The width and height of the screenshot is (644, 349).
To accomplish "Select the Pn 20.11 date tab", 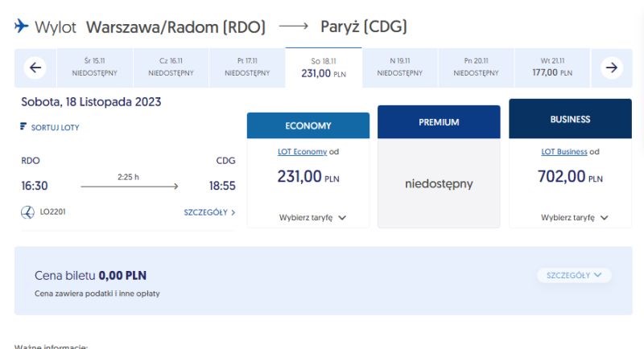I will click(476, 68).
